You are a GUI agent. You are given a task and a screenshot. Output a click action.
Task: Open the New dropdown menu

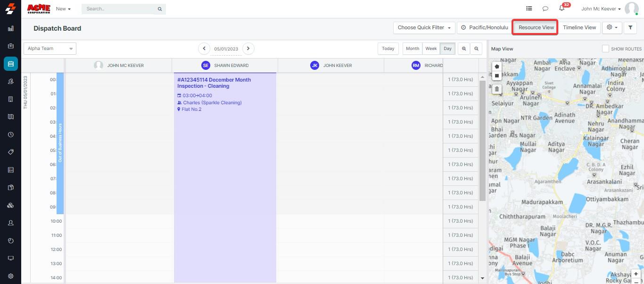[63, 9]
